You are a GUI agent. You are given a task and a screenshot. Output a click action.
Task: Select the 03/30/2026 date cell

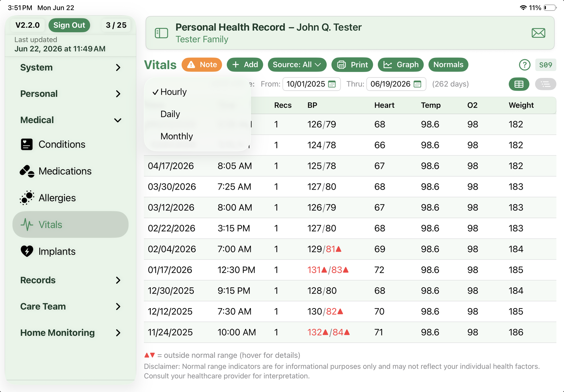pyautogui.click(x=172, y=187)
